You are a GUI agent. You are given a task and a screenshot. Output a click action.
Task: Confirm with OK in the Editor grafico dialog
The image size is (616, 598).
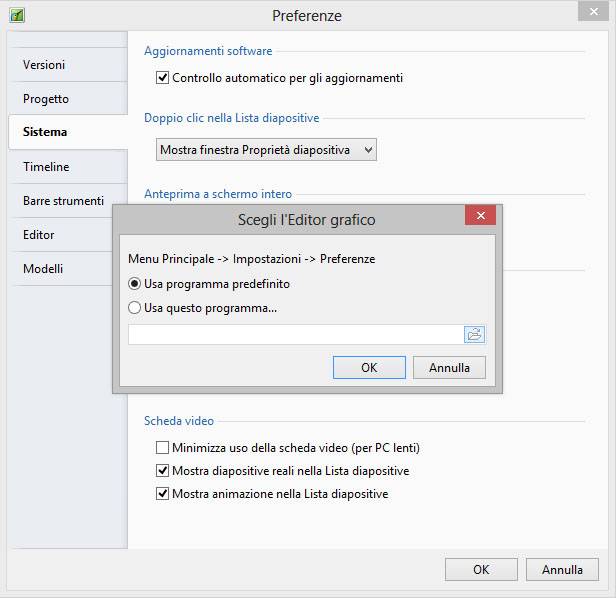point(368,368)
